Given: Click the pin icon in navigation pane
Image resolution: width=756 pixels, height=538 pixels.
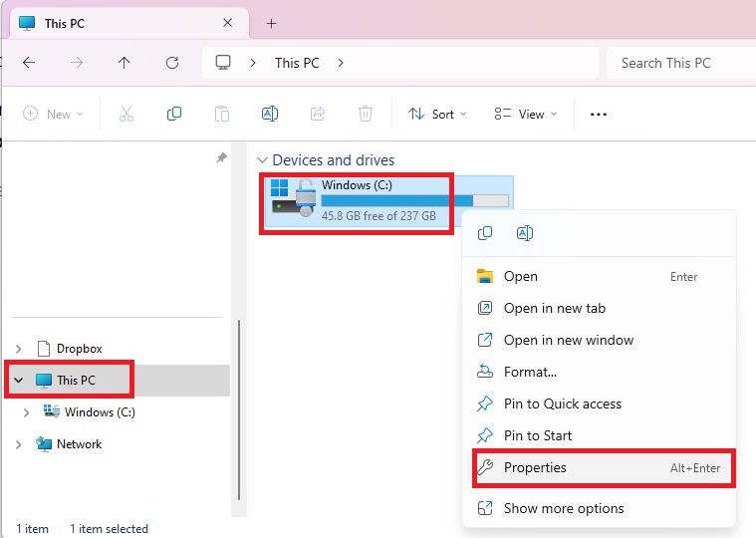Looking at the screenshot, I should tap(221, 157).
